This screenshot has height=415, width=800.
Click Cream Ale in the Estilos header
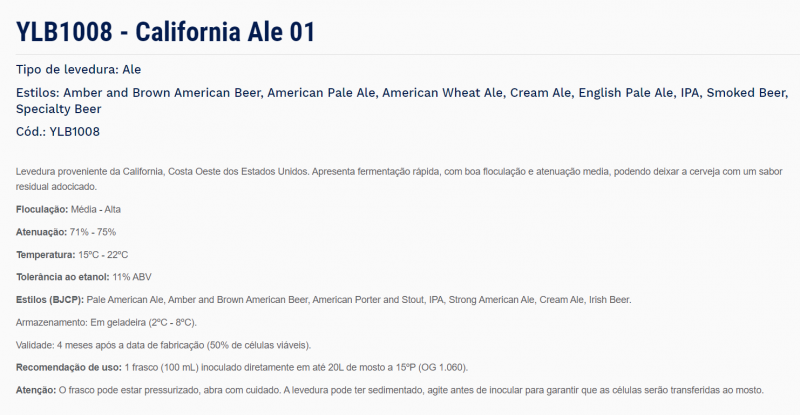(540, 93)
